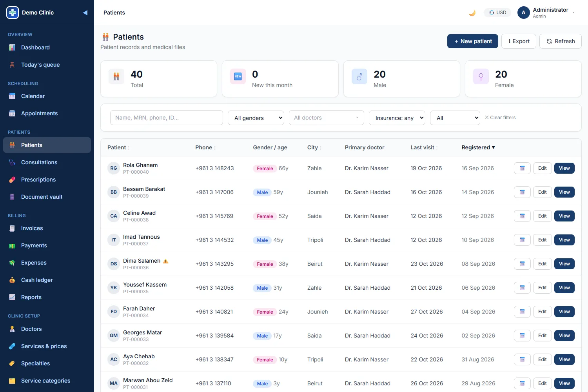Click the Doctors icon in sidebar

pyautogui.click(x=12, y=329)
